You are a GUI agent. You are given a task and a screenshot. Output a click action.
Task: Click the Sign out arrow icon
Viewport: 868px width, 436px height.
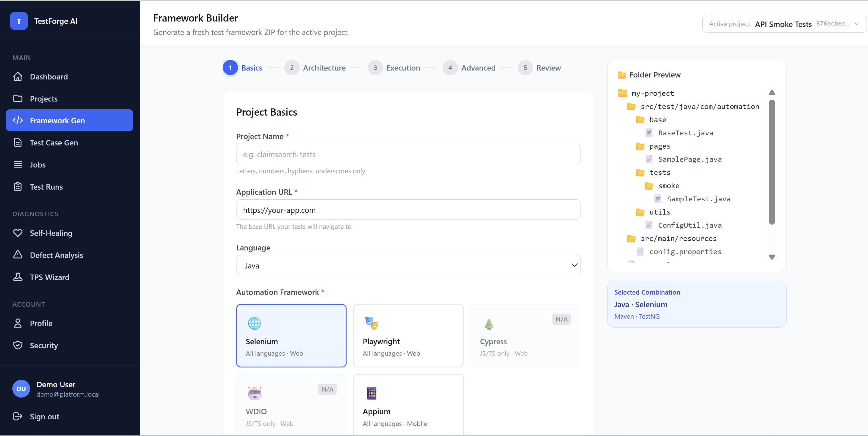(x=18, y=416)
